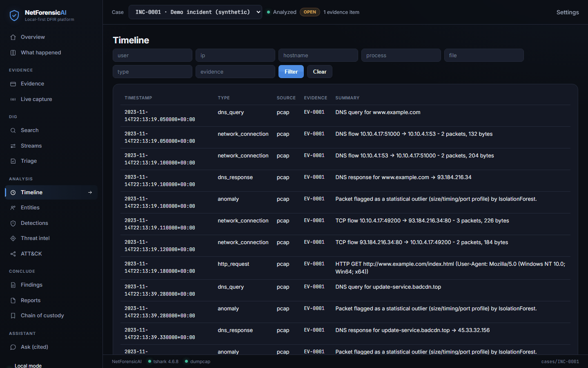588x368 pixels.
Task: Click the dumpcap status indicator
Action: coord(198,361)
